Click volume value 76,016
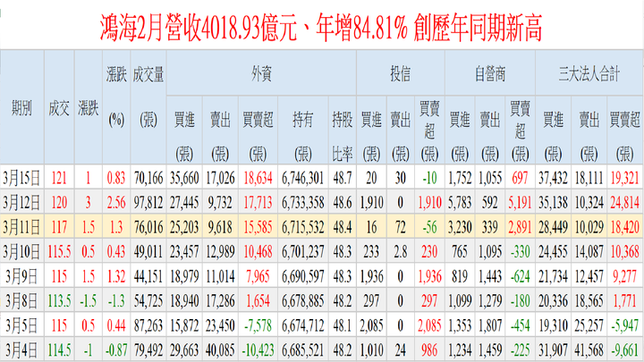This screenshot has width=644, height=362. pyautogui.click(x=148, y=227)
